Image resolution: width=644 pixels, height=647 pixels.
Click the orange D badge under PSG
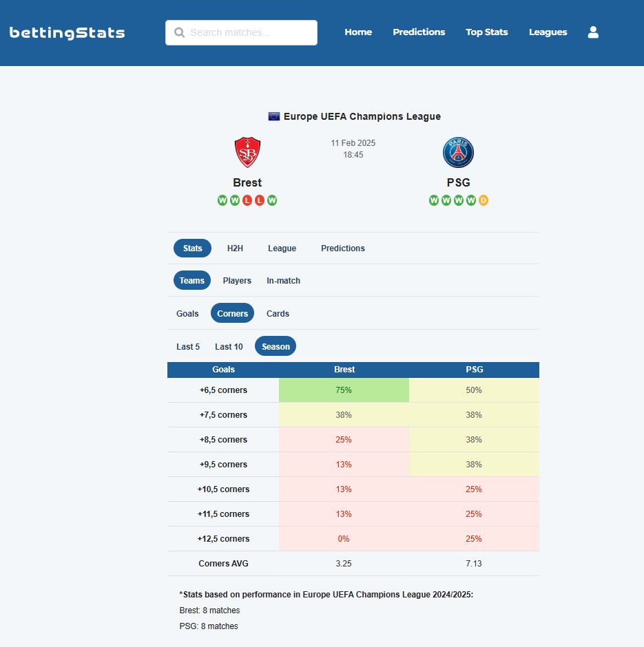(484, 200)
